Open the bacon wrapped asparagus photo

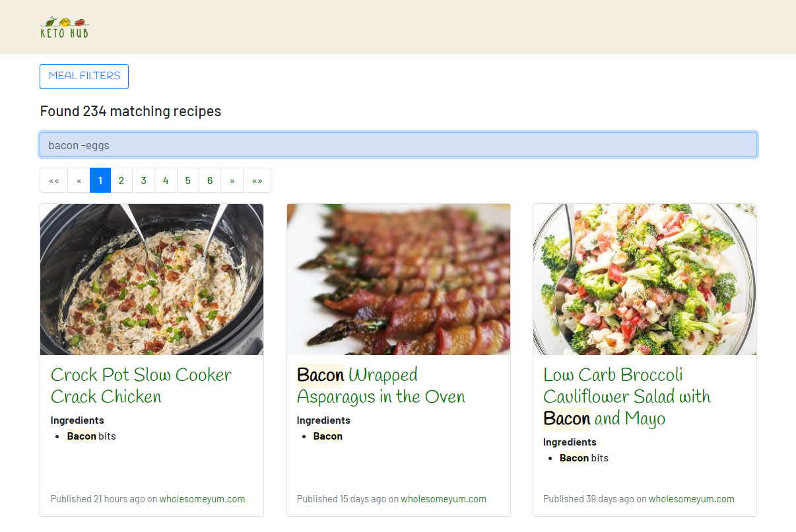[x=398, y=279]
